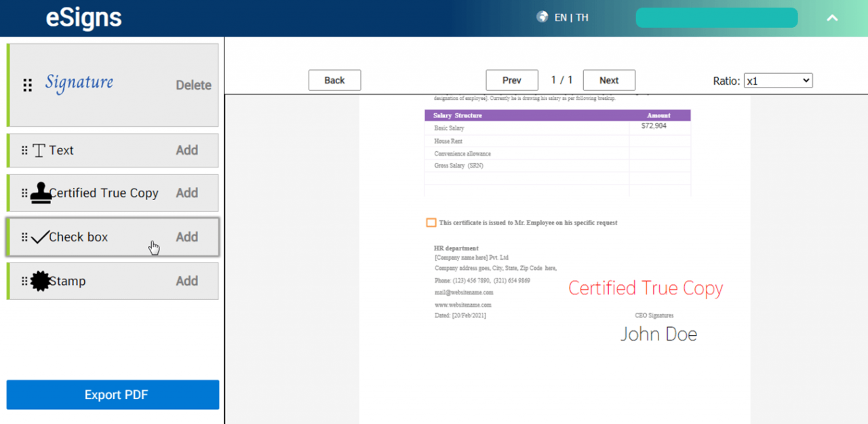Click the Signature item's drag handle dots
Screen dimensions: 868x424
[27, 85]
